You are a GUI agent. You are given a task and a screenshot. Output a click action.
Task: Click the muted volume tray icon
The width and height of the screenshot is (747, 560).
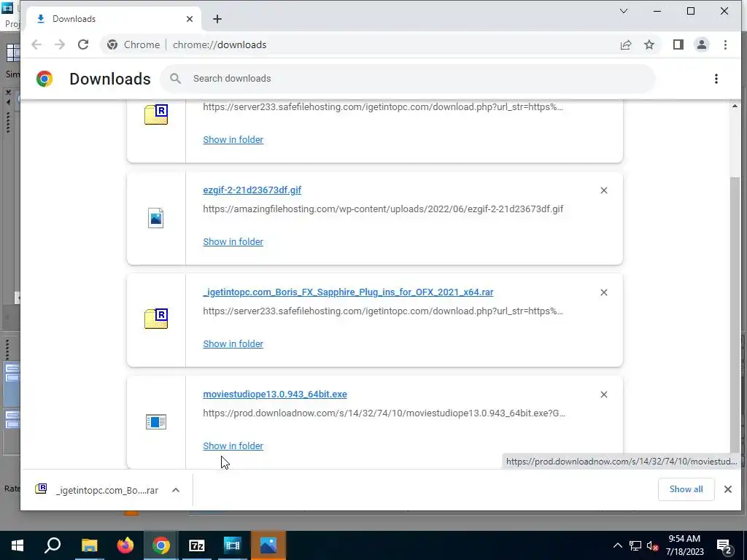652,545
